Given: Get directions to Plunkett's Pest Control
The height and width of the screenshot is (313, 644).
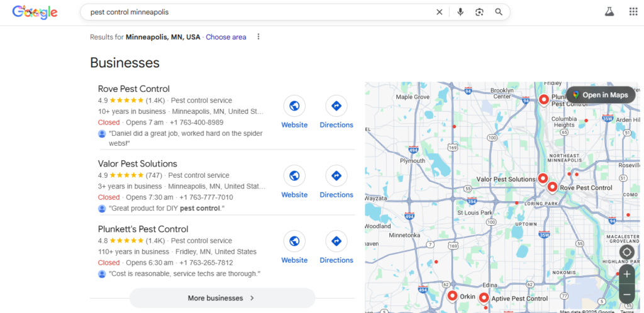Looking at the screenshot, I should pyautogui.click(x=336, y=241).
